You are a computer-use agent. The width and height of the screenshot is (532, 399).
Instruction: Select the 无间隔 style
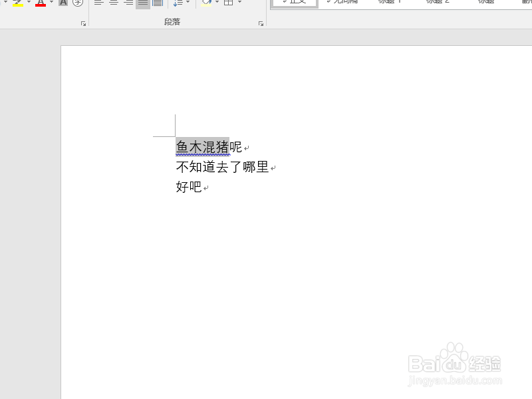[x=344, y=2]
